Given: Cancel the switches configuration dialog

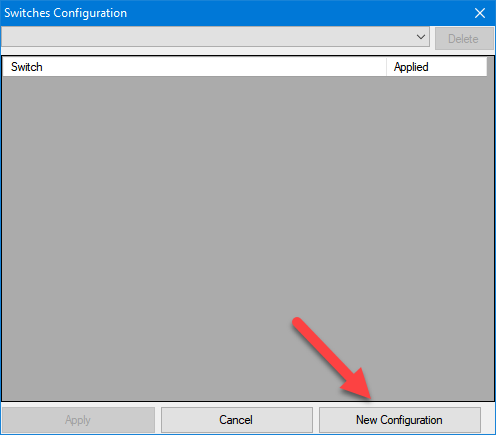Looking at the screenshot, I should tap(237, 420).
